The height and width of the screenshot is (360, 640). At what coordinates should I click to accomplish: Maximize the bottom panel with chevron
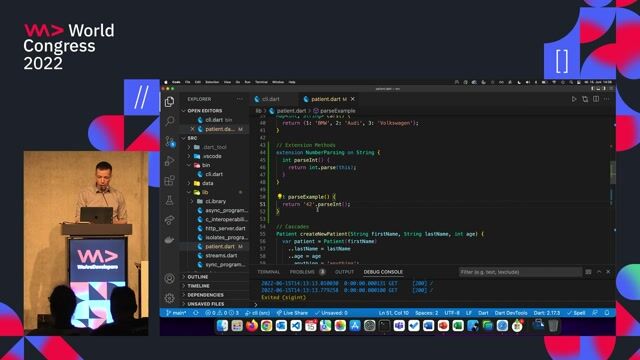click(599, 272)
